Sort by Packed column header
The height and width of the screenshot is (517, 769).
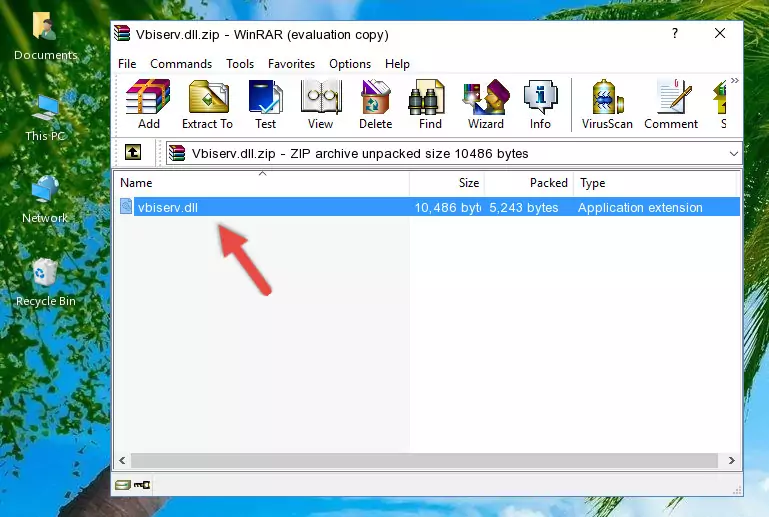tap(529, 183)
